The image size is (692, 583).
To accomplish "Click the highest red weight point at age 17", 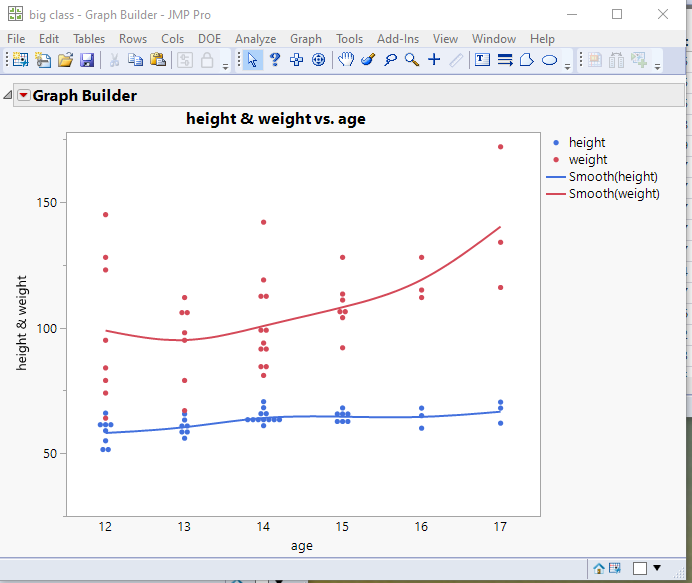I will [500, 147].
